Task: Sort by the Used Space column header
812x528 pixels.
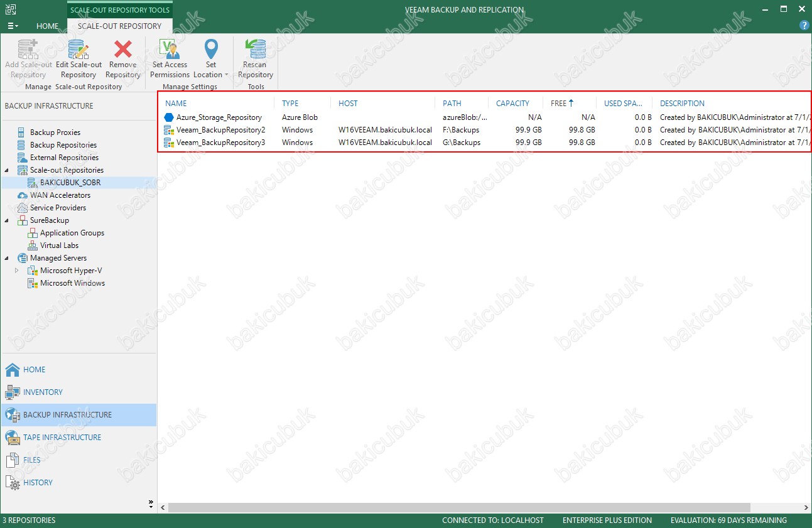Action: click(623, 104)
